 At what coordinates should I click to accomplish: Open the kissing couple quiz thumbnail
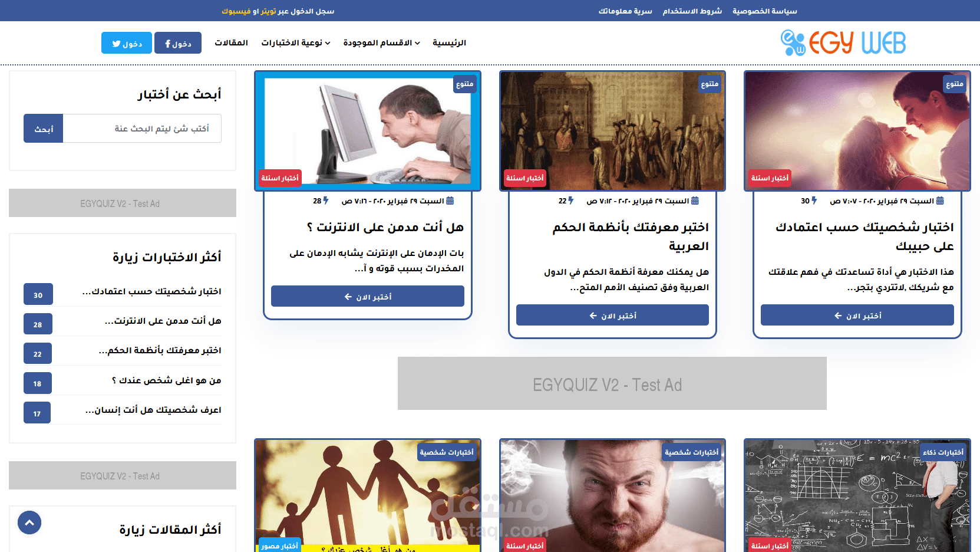857,131
